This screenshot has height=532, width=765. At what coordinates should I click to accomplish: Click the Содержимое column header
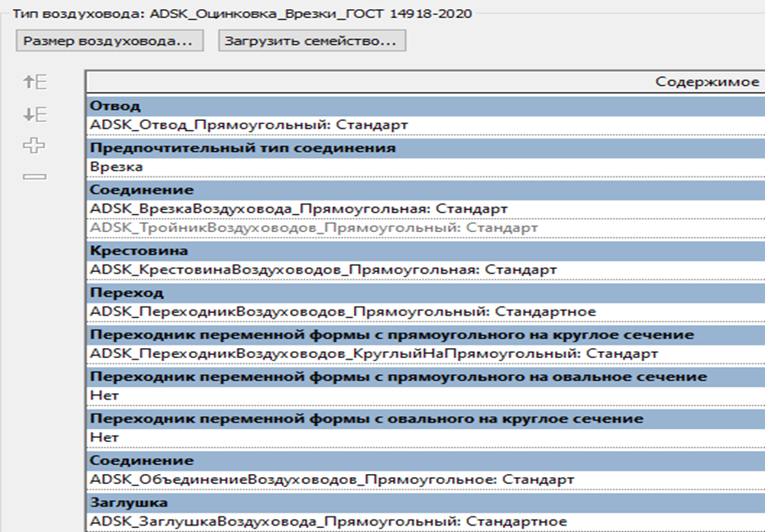426,82
